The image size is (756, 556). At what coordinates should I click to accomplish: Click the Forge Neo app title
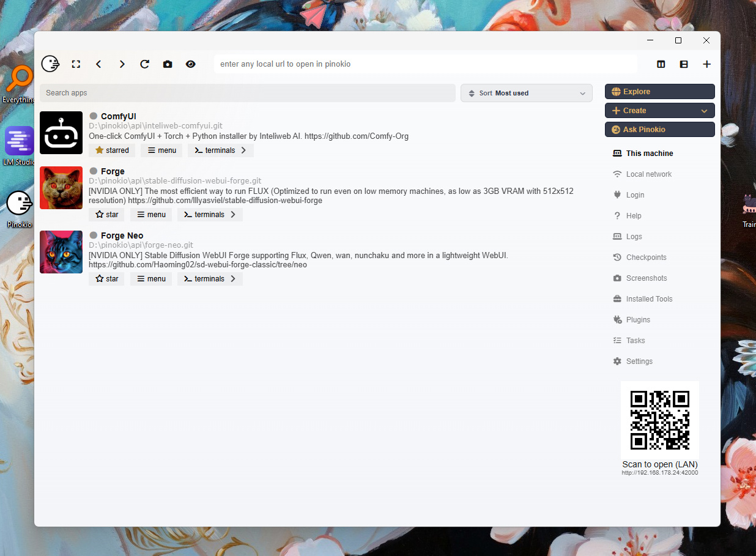(x=122, y=235)
